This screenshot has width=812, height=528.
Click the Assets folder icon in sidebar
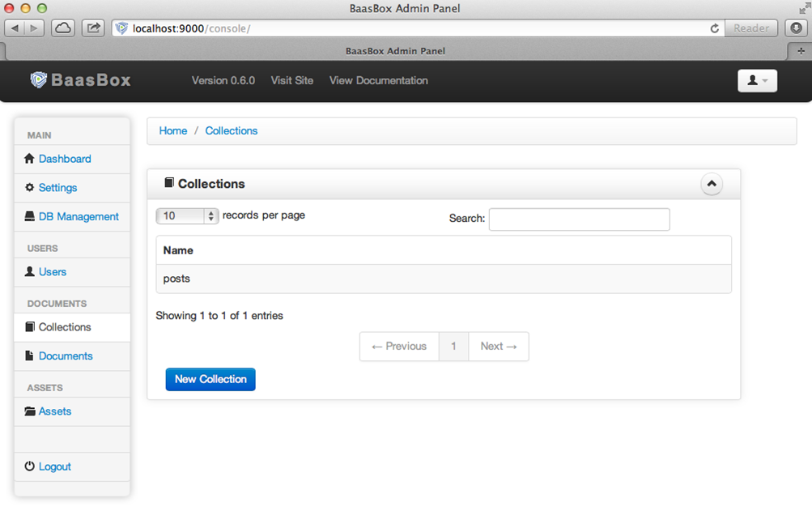pyautogui.click(x=30, y=411)
